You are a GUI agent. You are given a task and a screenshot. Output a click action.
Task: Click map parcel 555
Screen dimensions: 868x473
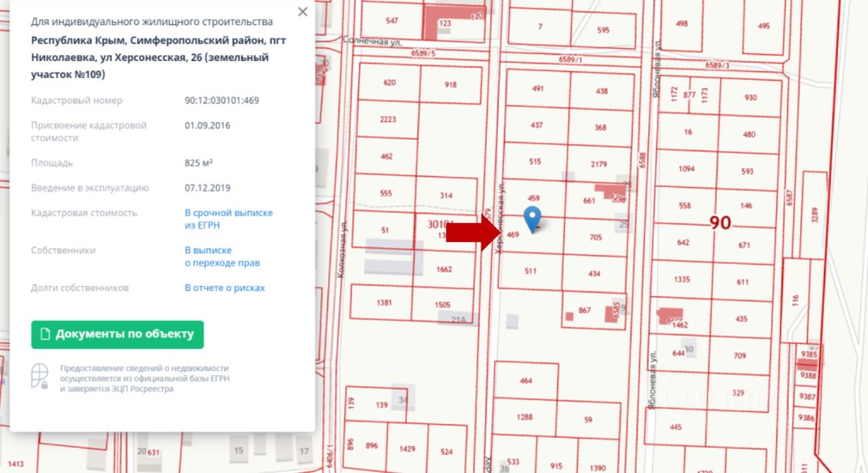386,193
